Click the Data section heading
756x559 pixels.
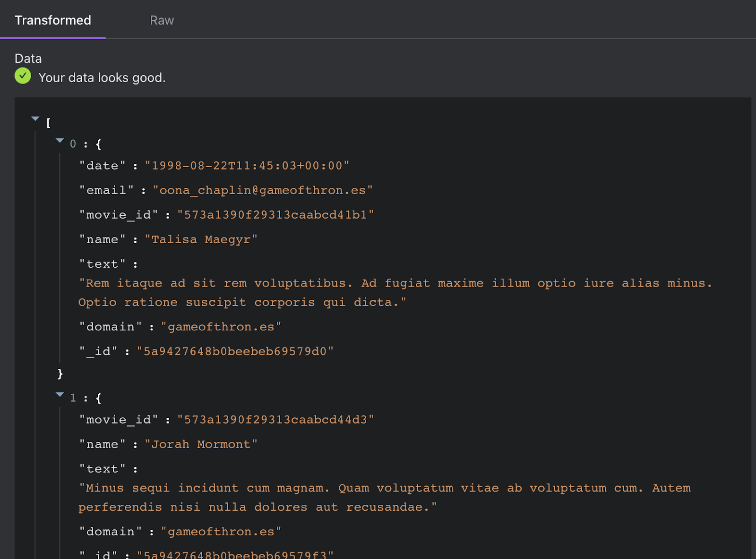(x=28, y=59)
